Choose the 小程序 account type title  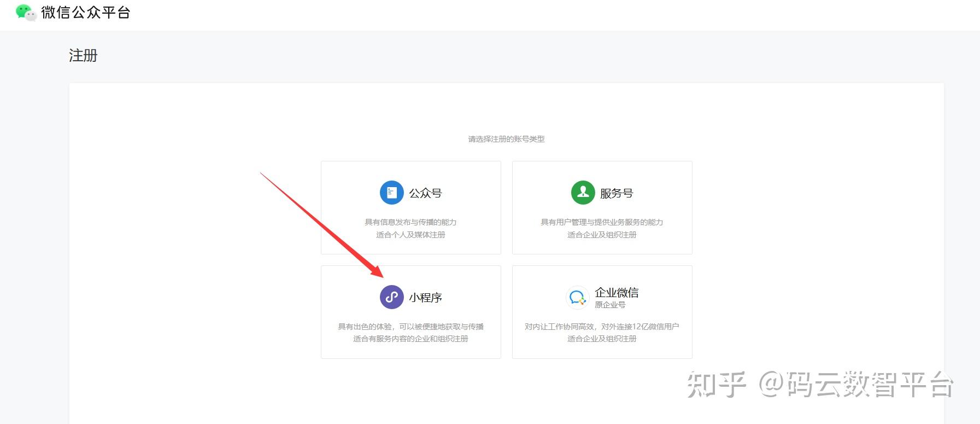click(425, 298)
